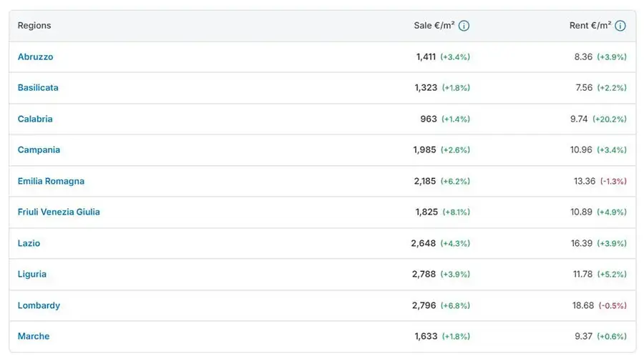
Task: Click Lazio's rent value 16.39
Action: [x=582, y=243]
